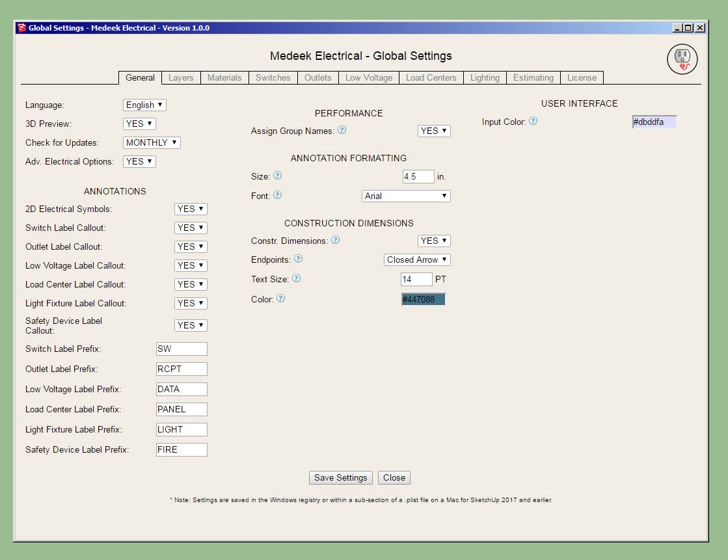
Task: Click the help icon beside Font
Action: [x=277, y=195]
